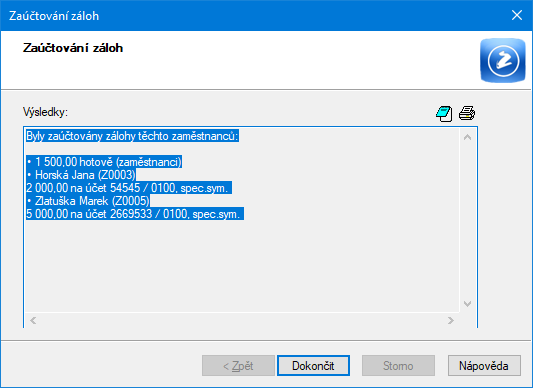Click the disabled Zpět button
Image resolution: width=533 pixels, height=388 pixels.
pyautogui.click(x=238, y=366)
